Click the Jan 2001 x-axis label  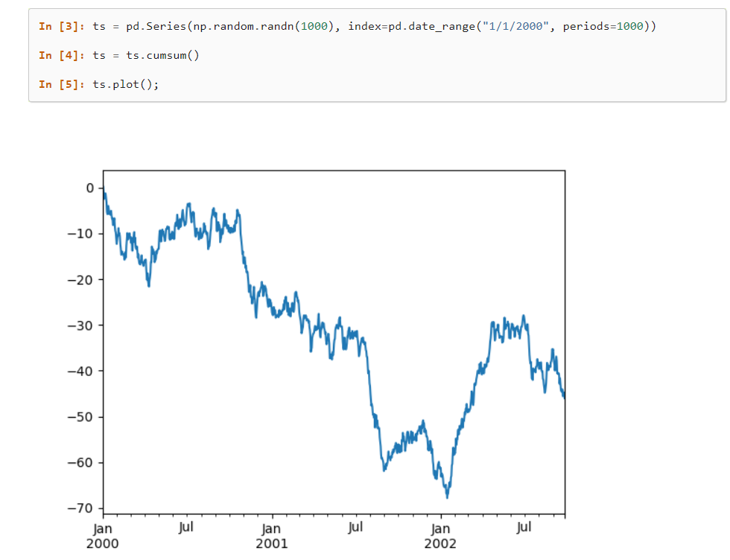pyautogui.click(x=272, y=535)
